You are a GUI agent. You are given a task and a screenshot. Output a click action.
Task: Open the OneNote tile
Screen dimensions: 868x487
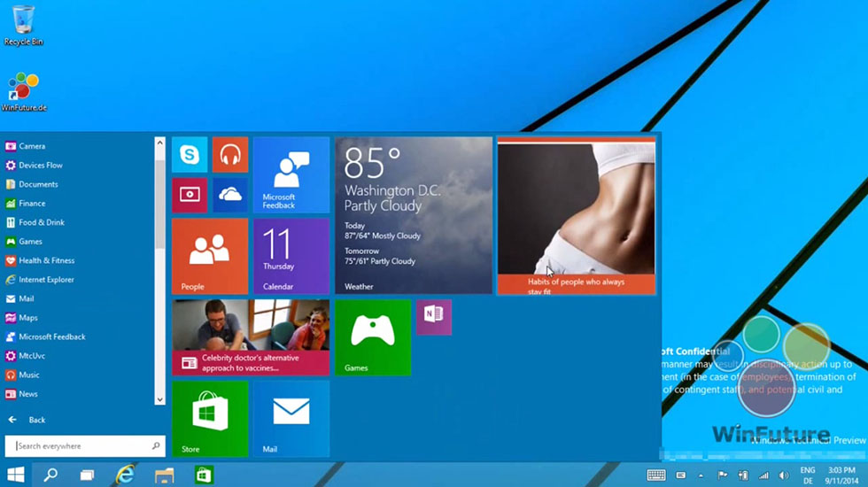point(433,316)
